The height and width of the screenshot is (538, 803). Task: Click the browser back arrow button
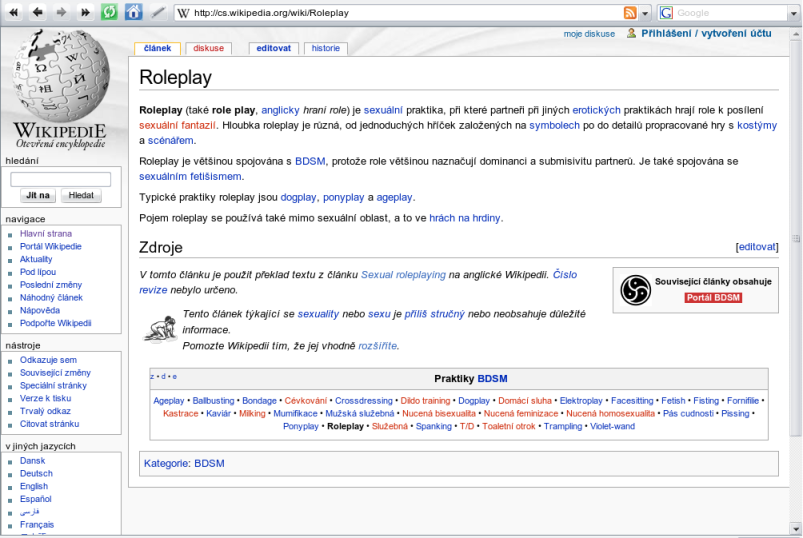(38, 13)
